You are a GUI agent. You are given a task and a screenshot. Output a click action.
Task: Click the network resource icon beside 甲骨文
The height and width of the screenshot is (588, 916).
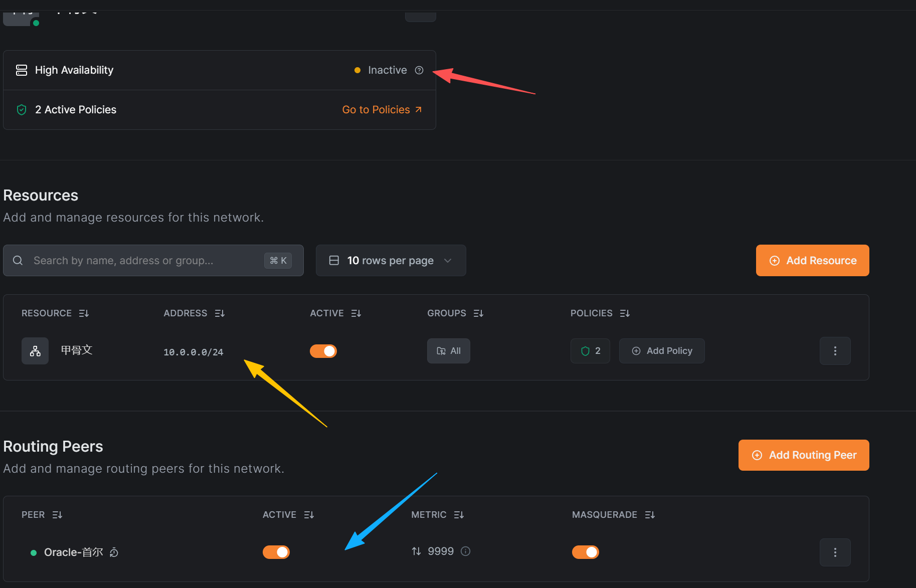[35, 351]
